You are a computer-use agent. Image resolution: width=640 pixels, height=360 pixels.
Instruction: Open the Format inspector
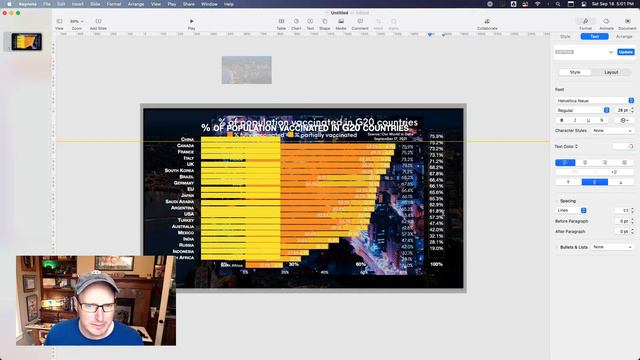tap(585, 24)
